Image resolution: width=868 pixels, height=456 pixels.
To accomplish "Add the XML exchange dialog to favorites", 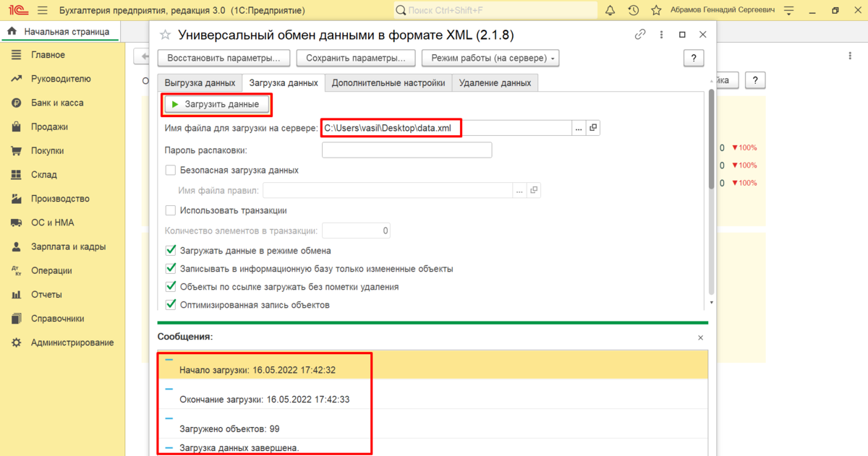I will 166,35.
